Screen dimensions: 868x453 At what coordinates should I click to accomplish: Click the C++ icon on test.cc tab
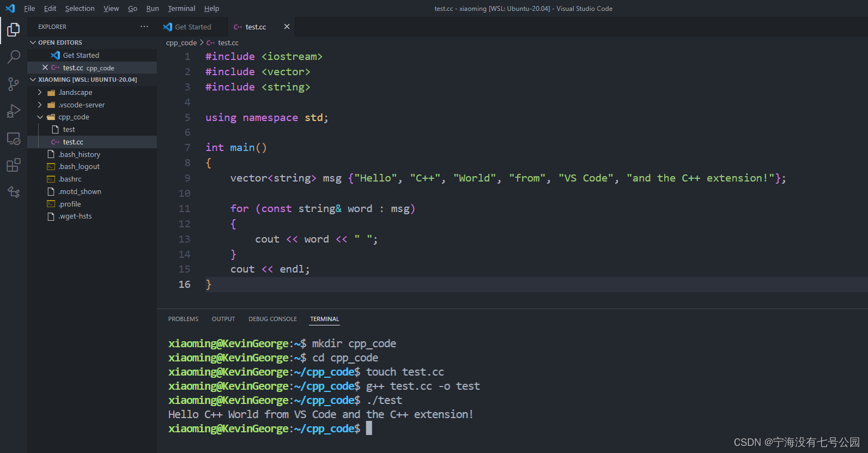click(x=238, y=27)
